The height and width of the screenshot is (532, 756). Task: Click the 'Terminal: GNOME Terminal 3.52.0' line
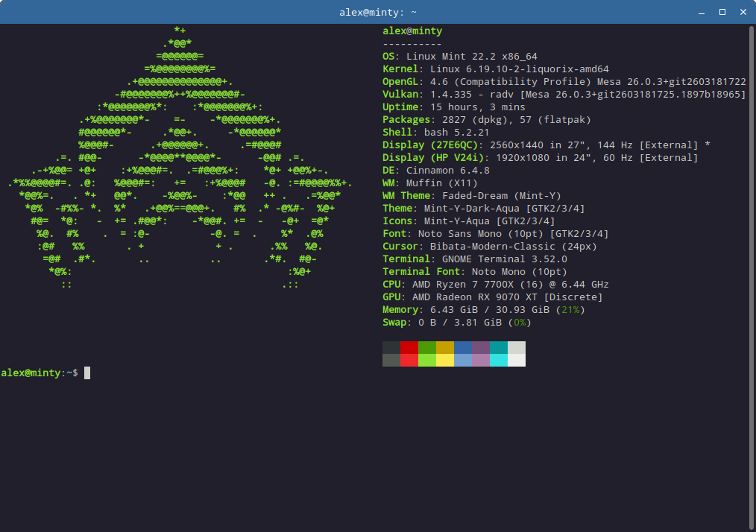tap(475, 259)
